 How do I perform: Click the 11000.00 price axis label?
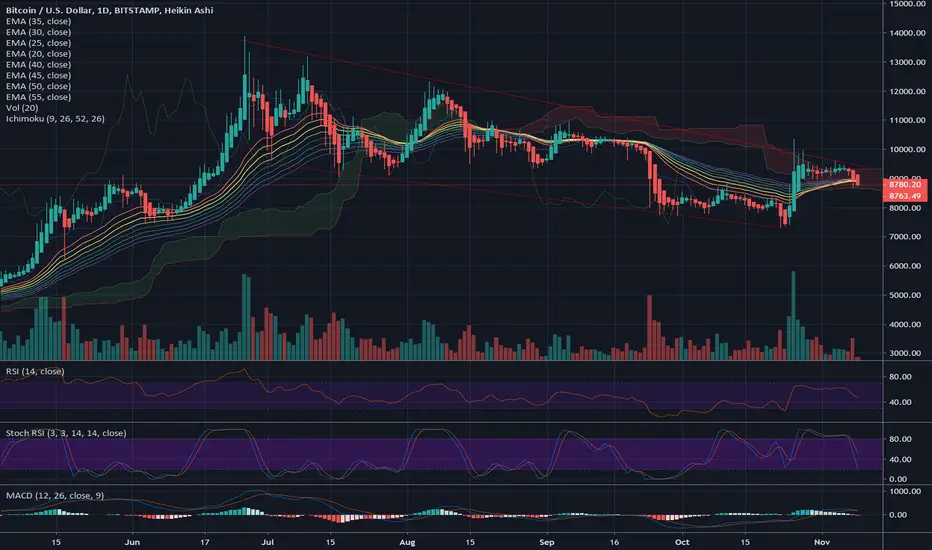[908, 120]
